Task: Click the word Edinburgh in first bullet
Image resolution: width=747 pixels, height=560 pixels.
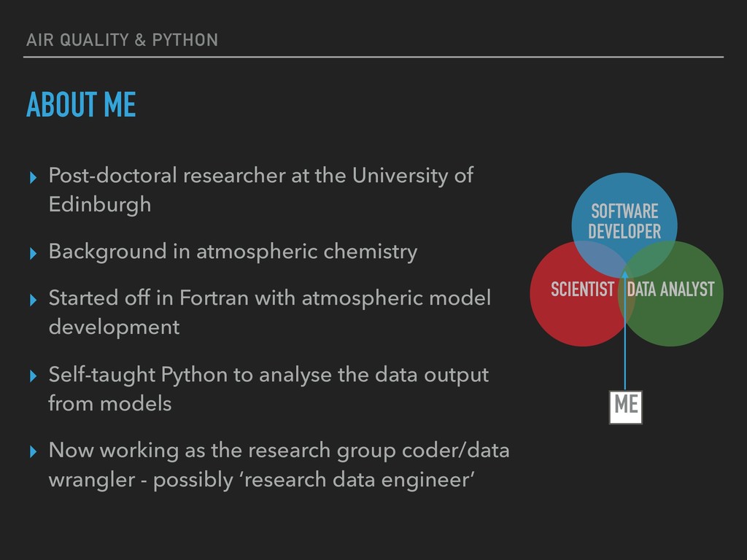Action: 100,205
